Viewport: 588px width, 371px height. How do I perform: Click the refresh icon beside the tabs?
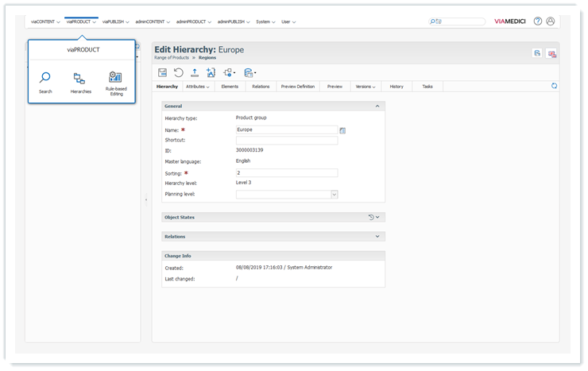click(554, 86)
